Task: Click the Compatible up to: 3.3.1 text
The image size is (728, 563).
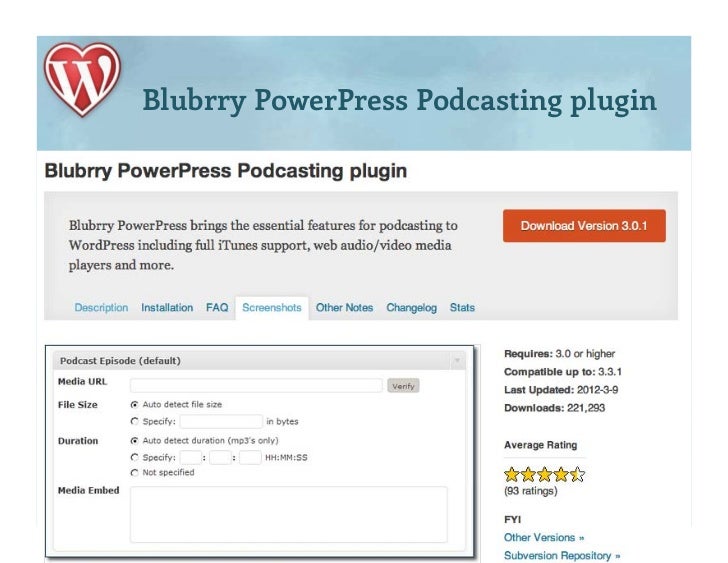Action: click(563, 372)
